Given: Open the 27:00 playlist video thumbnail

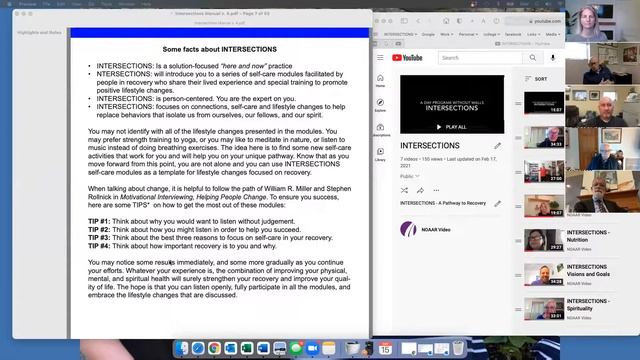Looking at the screenshot, I should tap(544, 171).
